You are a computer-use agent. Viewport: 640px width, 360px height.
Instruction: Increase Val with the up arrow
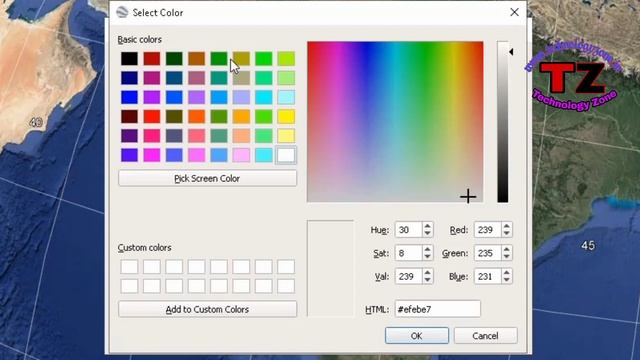[427, 273]
